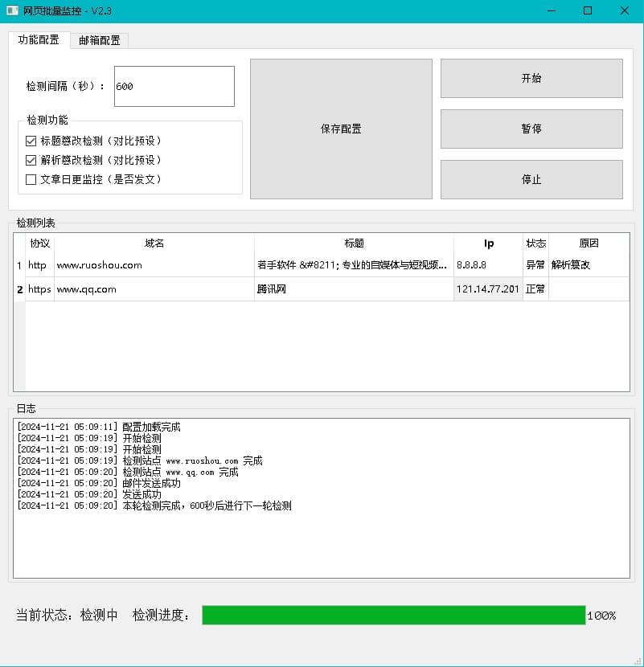Check the 文章日更监控 option
Viewport: 644px width, 667px height.
tap(31, 178)
